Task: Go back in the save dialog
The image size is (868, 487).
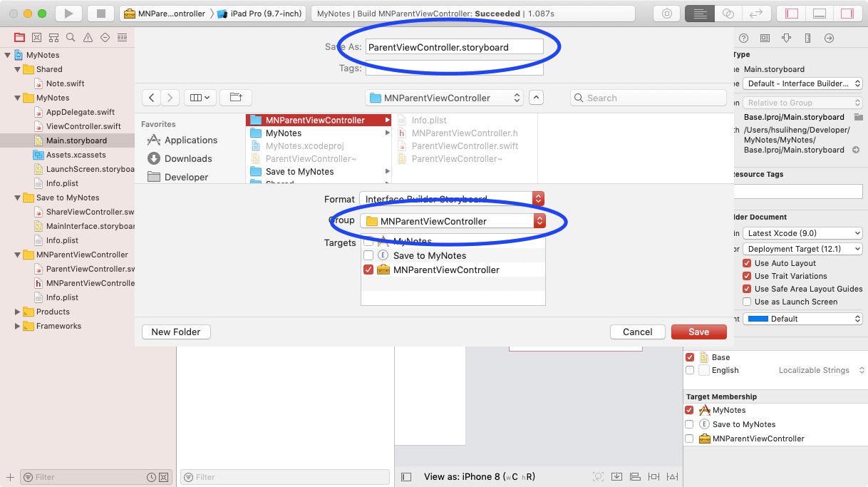Action: pyautogui.click(x=152, y=98)
